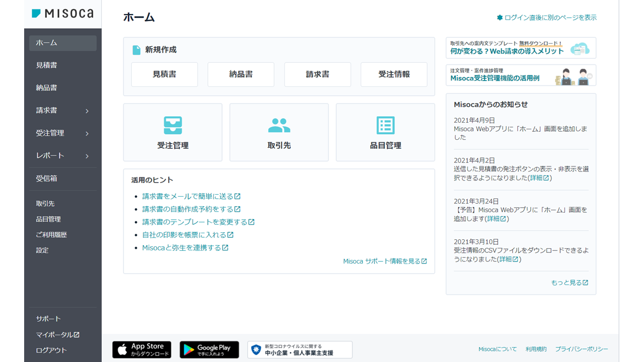Viewport: 644px width, 362px height.
Task: Select ホーム in the sidebar
Action: click(63, 43)
